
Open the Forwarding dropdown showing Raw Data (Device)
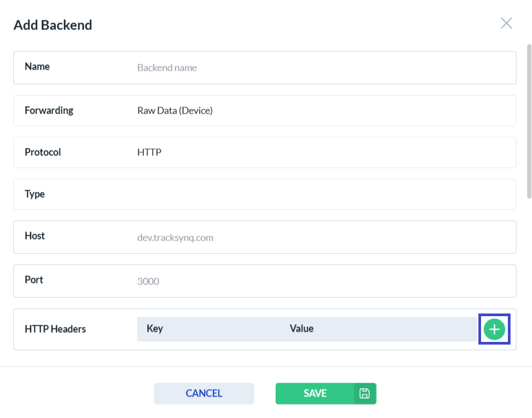point(322,111)
